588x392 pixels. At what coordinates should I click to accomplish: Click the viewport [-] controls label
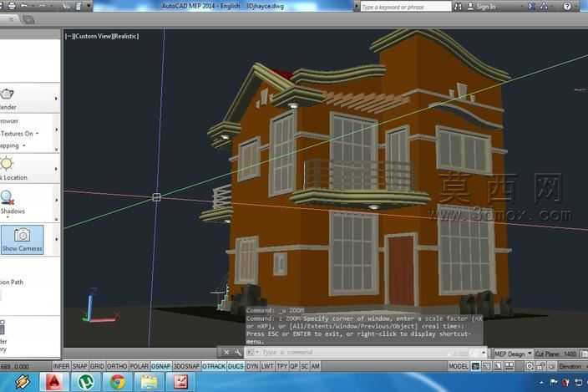pos(69,36)
